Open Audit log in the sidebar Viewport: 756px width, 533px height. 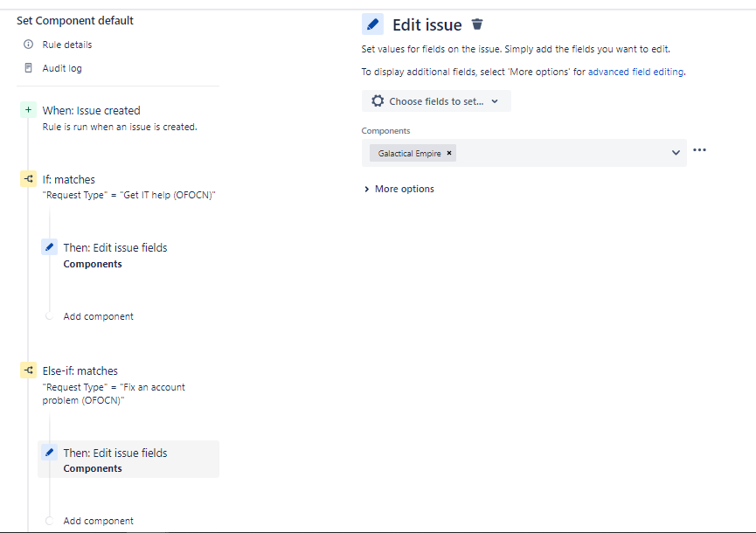(x=62, y=68)
